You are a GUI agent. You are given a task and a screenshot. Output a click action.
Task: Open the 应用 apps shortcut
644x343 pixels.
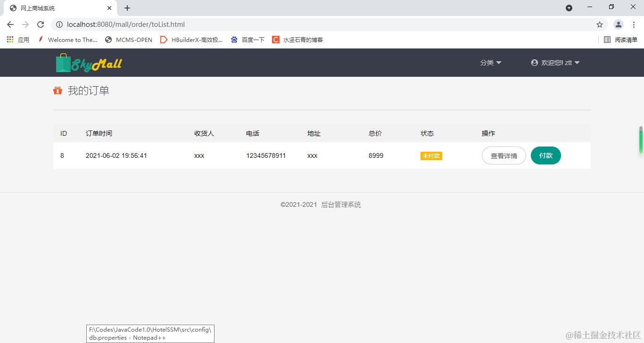[17, 40]
